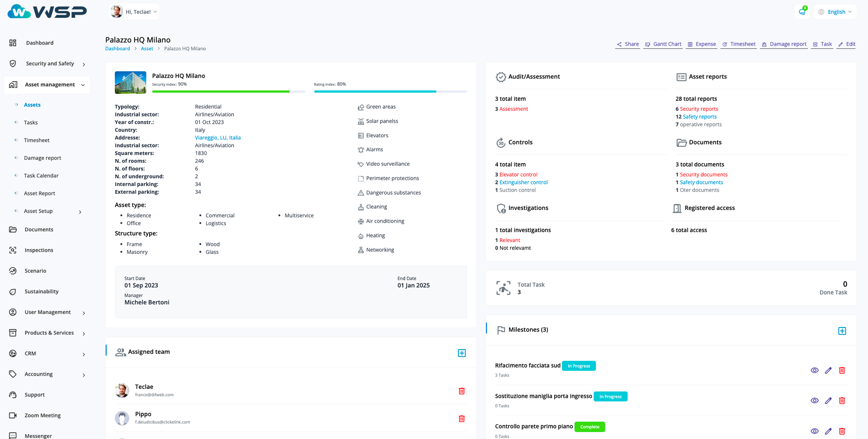View Rifacimento facciata sud milestone details
868x439 pixels.
pyautogui.click(x=815, y=370)
